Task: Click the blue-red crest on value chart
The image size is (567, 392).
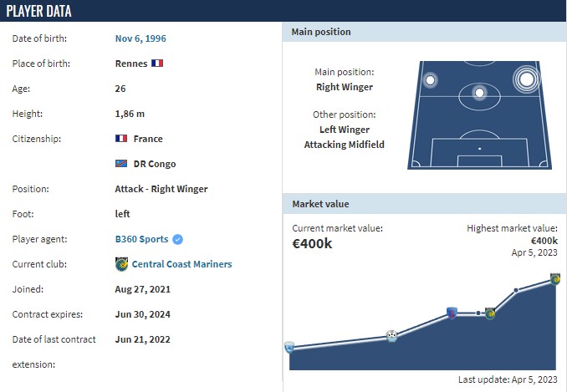Action: point(452,313)
